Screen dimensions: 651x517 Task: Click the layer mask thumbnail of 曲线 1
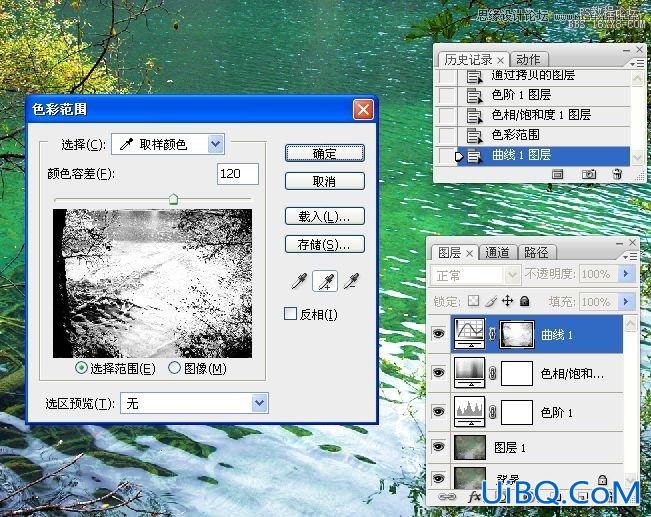(517, 334)
